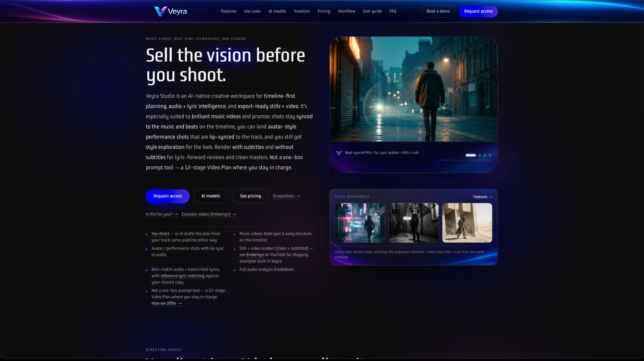This screenshot has height=361, width=644.
Task: Click the 'DIRECTING MODES' section label
Action: [x=164, y=350]
